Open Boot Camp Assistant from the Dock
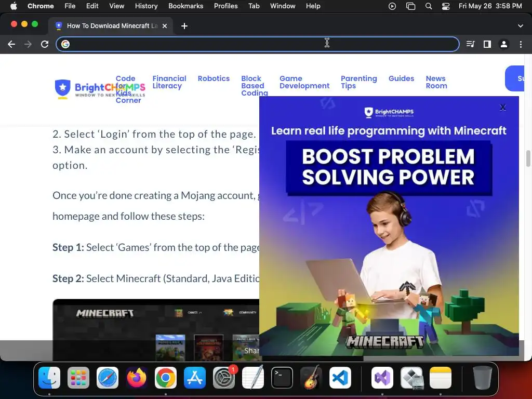 click(x=411, y=378)
